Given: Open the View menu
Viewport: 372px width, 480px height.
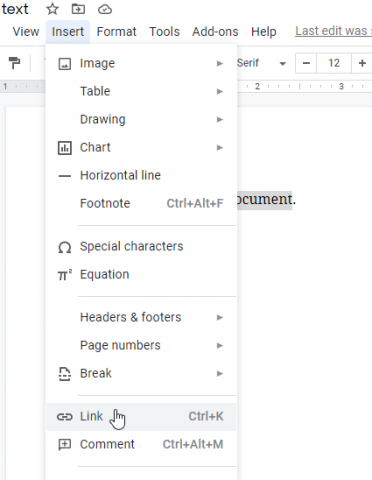Looking at the screenshot, I should tap(26, 32).
